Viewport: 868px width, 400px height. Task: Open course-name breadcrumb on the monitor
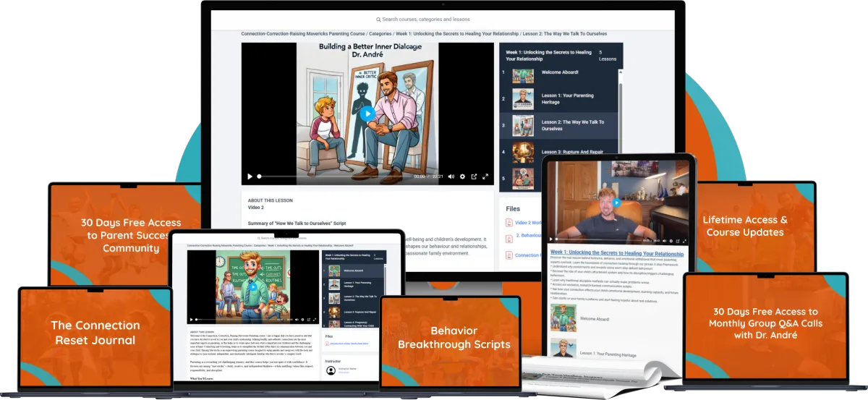[302, 34]
